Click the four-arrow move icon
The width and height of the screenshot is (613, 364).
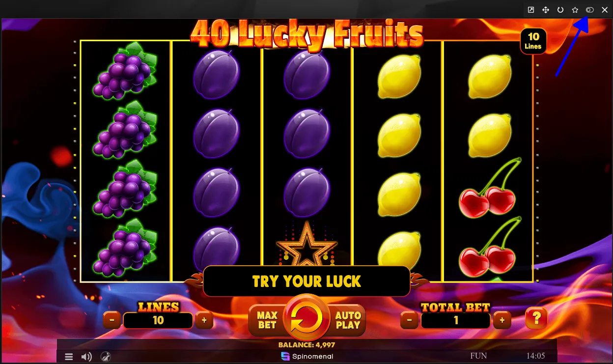click(x=546, y=10)
